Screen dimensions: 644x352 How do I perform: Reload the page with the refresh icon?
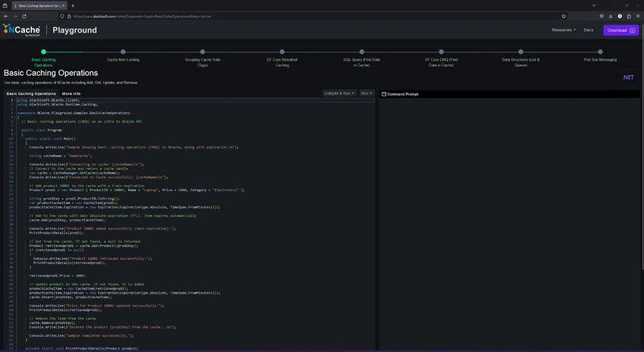(24, 17)
